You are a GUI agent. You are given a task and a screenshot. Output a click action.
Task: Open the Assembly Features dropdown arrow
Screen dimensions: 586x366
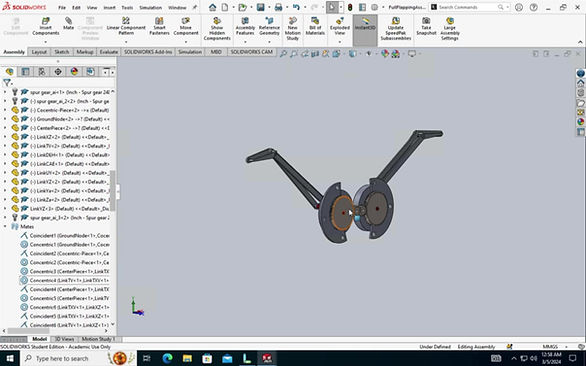(x=245, y=42)
